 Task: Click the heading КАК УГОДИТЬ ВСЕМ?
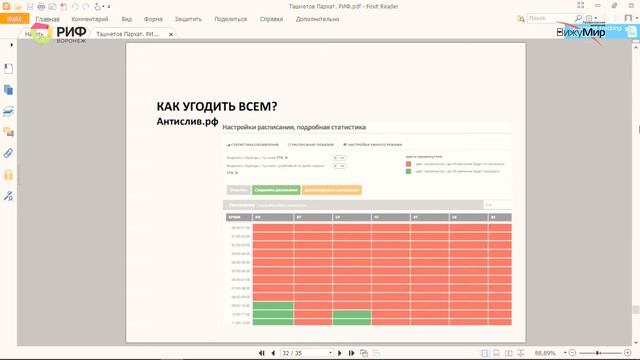point(217,107)
